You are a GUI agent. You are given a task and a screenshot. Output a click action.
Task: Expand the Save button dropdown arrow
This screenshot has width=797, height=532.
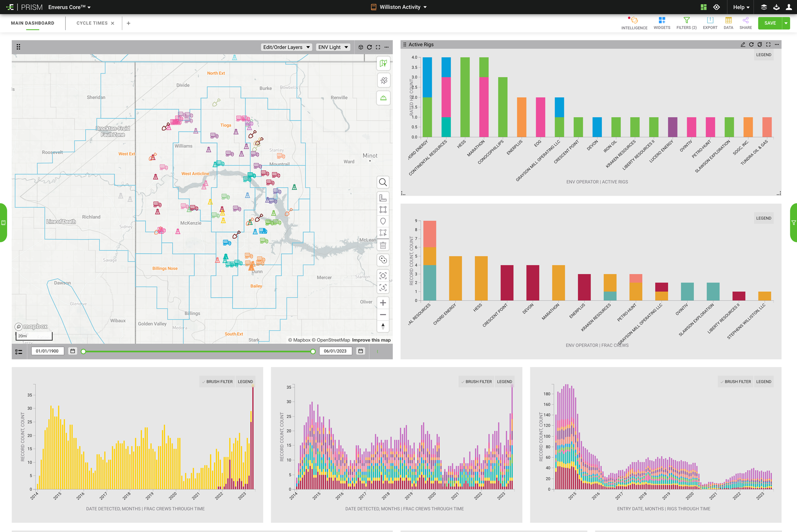click(x=786, y=23)
